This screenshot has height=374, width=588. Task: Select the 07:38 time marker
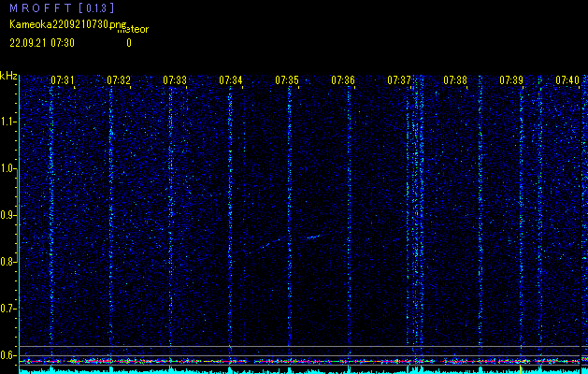click(455, 79)
